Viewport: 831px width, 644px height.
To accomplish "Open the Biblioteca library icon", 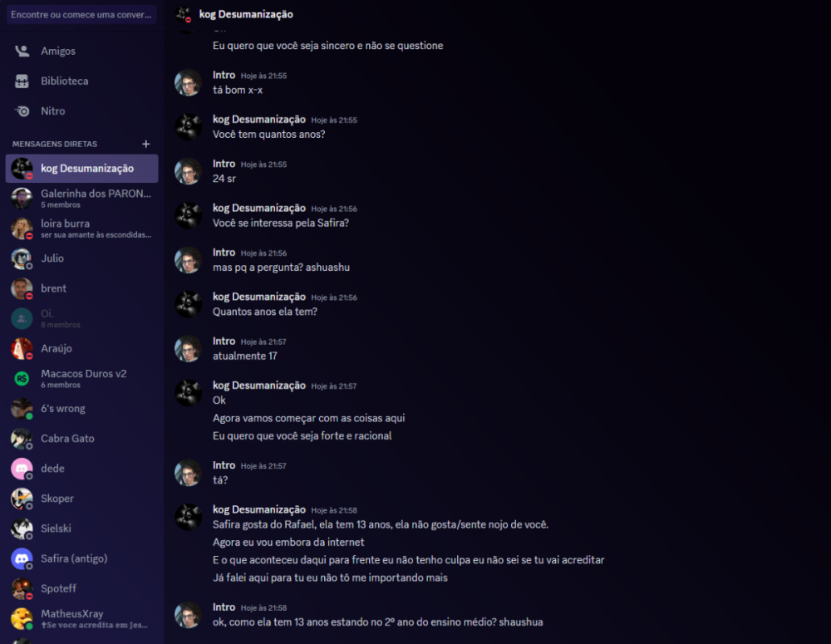I will point(22,81).
